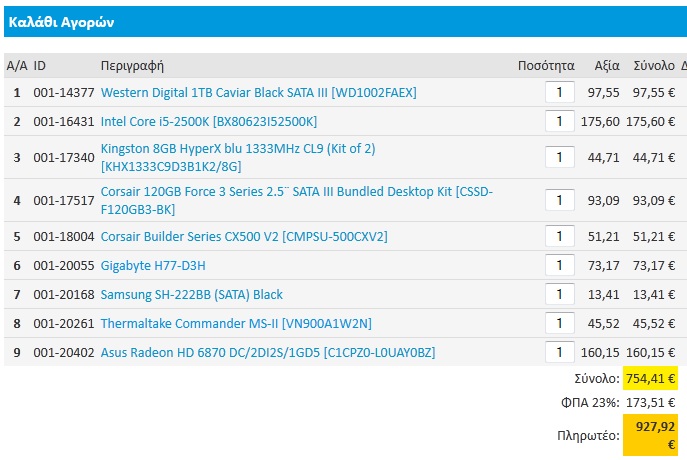Click the ΦΠΑ 23% label
687x460 pixels.
coord(590,402)
